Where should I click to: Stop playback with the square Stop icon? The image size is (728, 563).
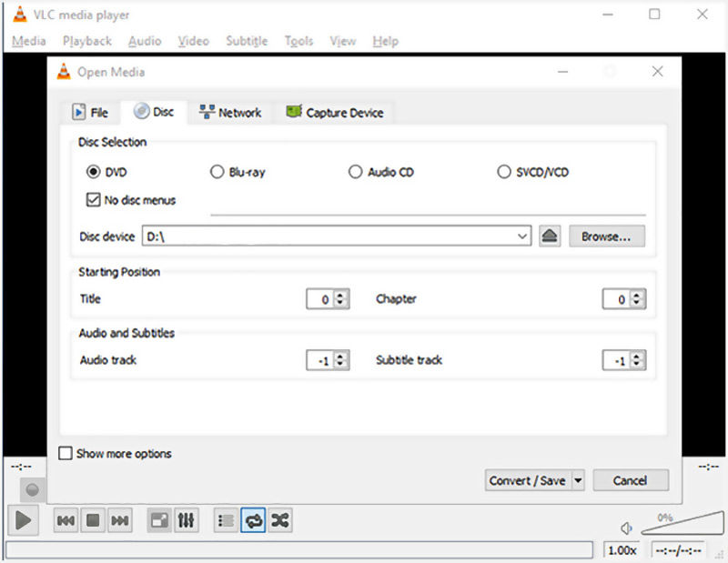tap(92, 520)
